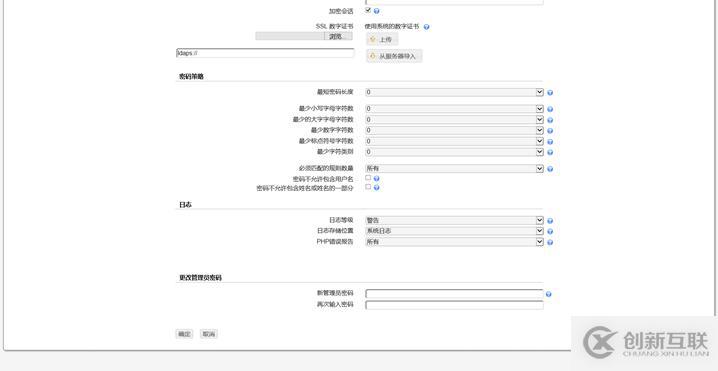Click the 浏览 file browse button
This screenshot has height=371, width=718.
point(338,36)
